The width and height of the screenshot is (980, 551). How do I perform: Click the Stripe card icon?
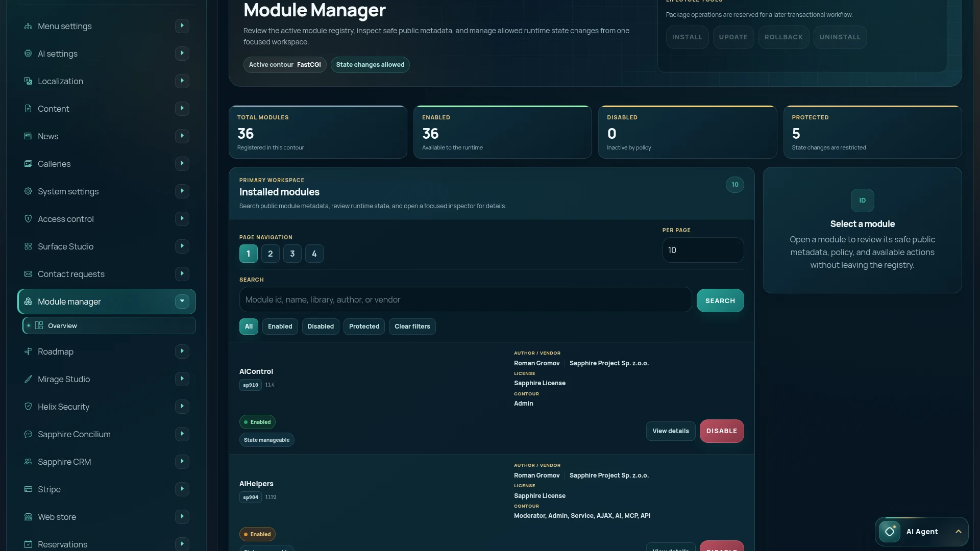tap(28, 489)
